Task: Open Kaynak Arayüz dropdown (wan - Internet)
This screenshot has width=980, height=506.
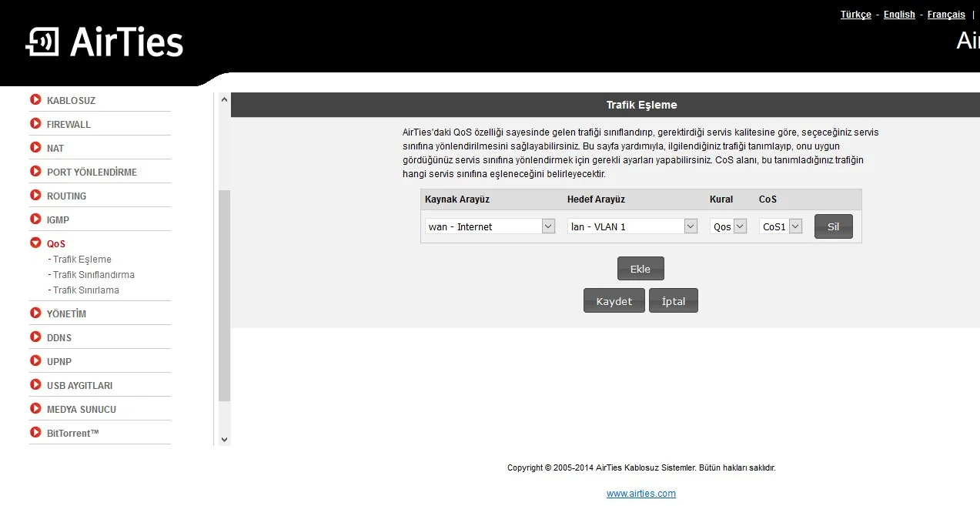Action: [490, 226]
